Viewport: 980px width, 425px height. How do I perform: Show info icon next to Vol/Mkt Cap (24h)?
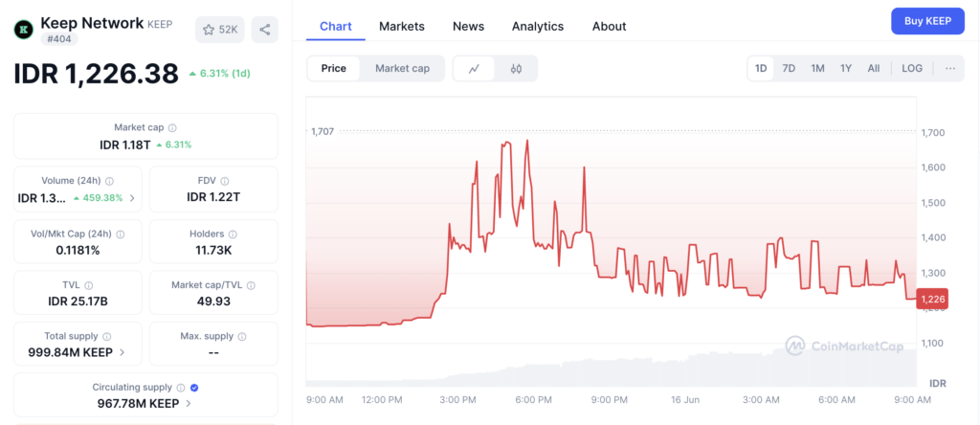(121, 235)
